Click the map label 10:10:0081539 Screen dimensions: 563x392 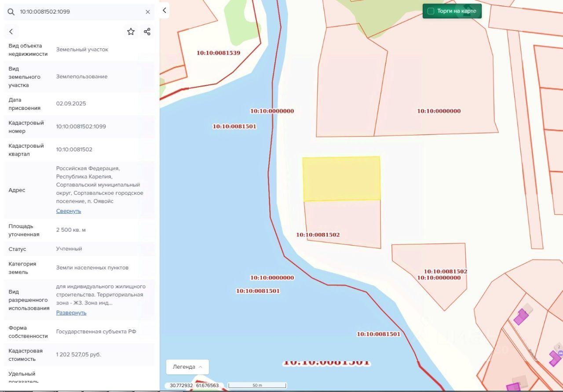tap(219, 53)
